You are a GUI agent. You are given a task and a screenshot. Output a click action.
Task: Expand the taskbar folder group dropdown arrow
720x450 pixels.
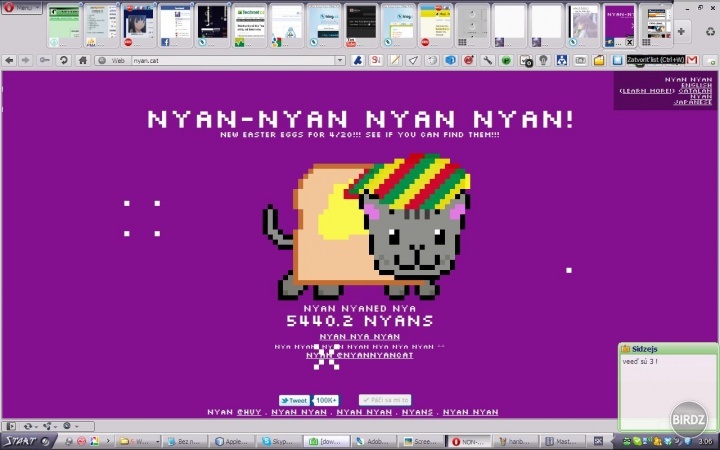(158, 442)
